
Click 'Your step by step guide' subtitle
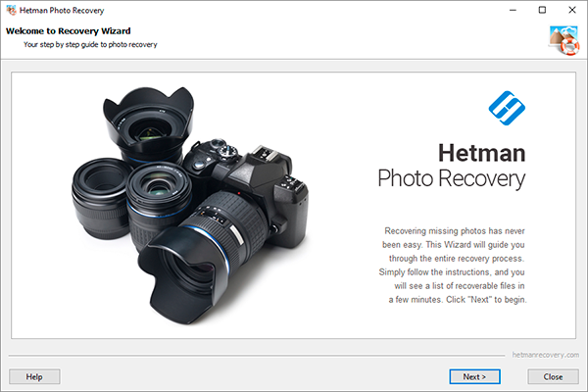tap(90, 45)
